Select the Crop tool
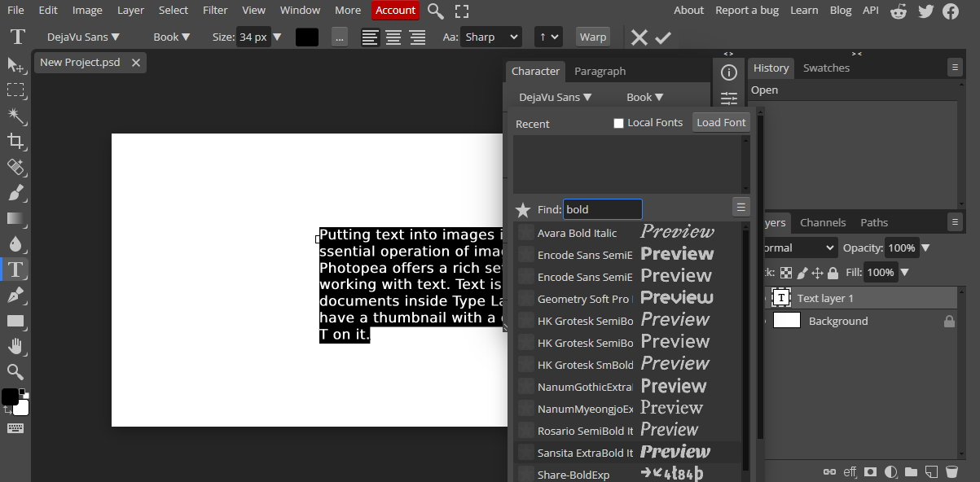 15,142
